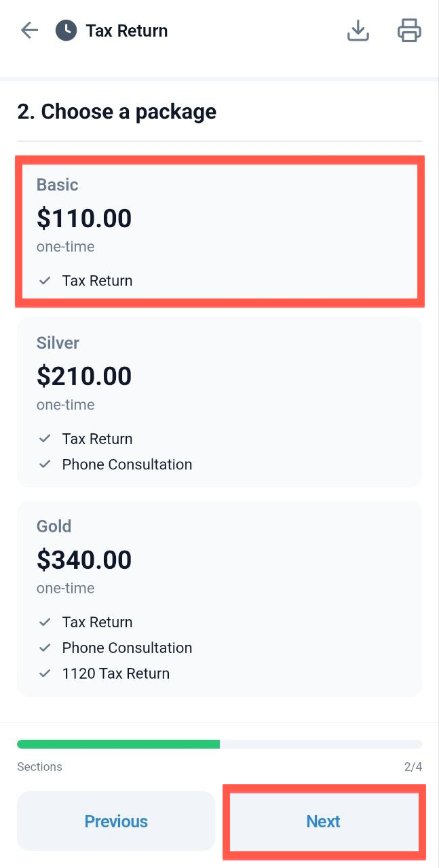Click the $210.00 Silver price
Screen dimensions: 439x868
pyautogui.click(x=84, y=376)
